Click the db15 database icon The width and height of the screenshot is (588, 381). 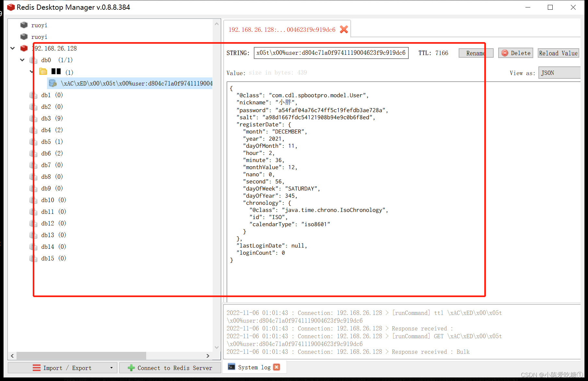pos(33,258)
